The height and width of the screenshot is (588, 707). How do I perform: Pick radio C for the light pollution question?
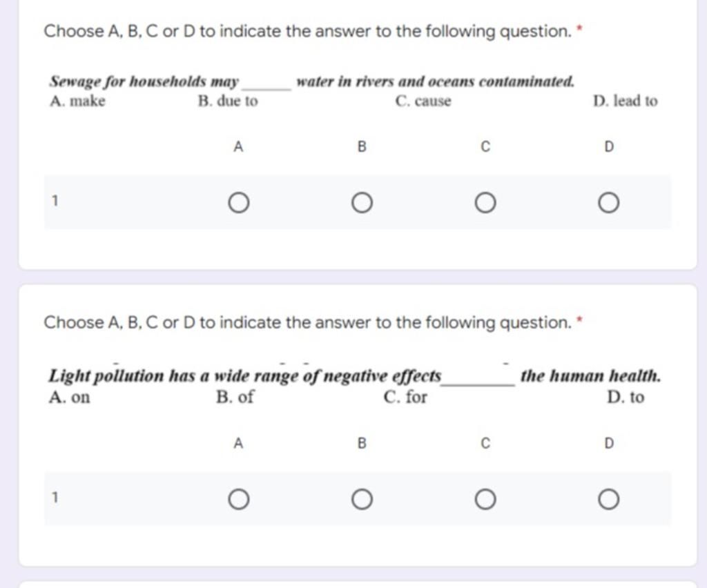485,499
